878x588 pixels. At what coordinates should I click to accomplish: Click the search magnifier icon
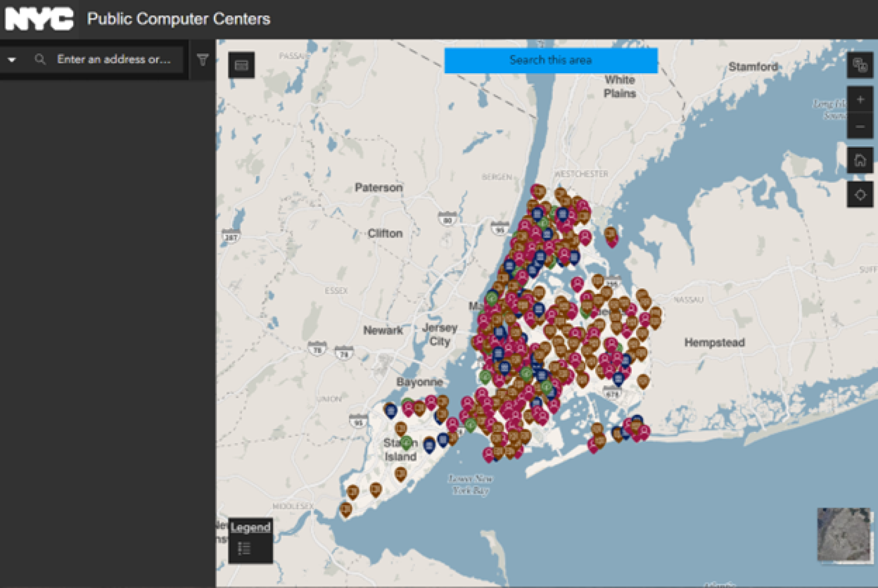pos(40,59)
